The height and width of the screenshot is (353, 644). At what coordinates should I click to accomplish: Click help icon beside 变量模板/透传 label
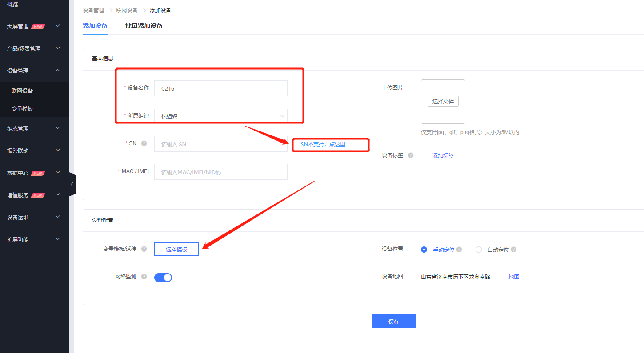144,249
